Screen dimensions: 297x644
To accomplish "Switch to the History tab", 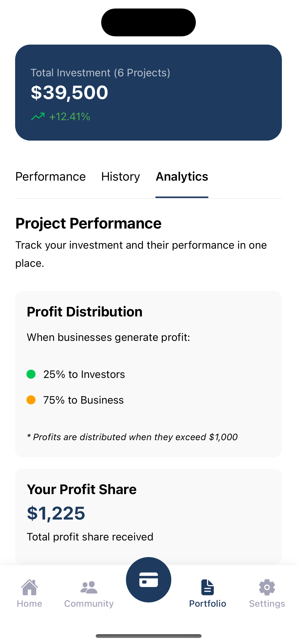I will click(120, 177).
